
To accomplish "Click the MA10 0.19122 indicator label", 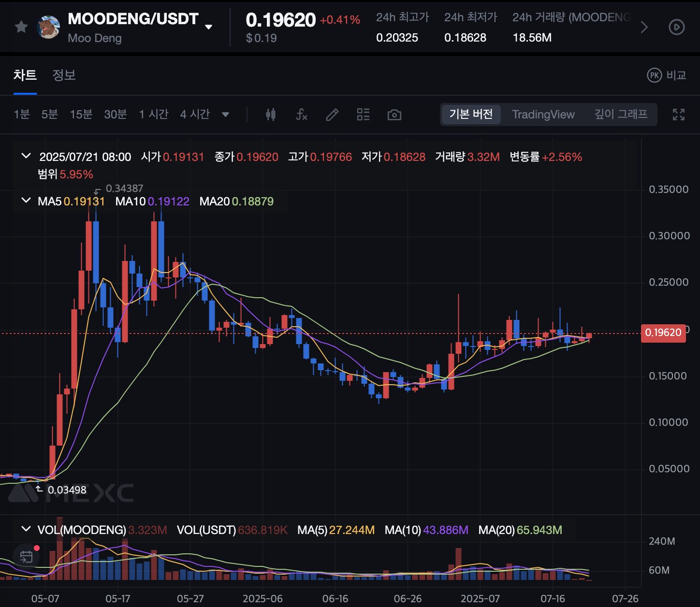I will click(152, 201).
